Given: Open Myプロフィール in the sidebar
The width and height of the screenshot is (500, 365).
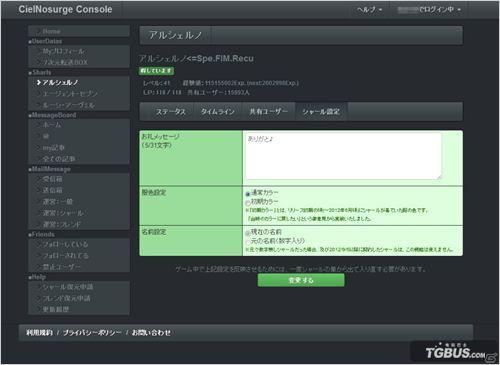Looking at the screenshot, I should coord(63,51).
